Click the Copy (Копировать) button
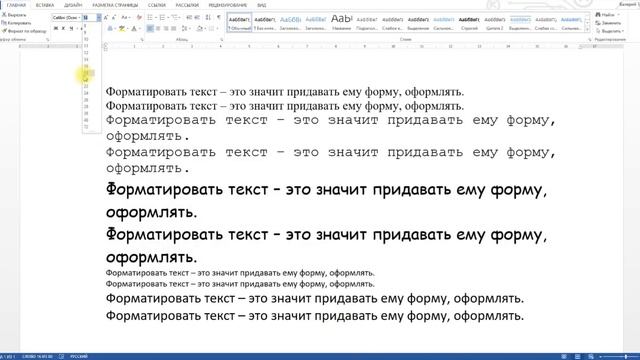This screenshot has height=360, width=640. point(16,23)
